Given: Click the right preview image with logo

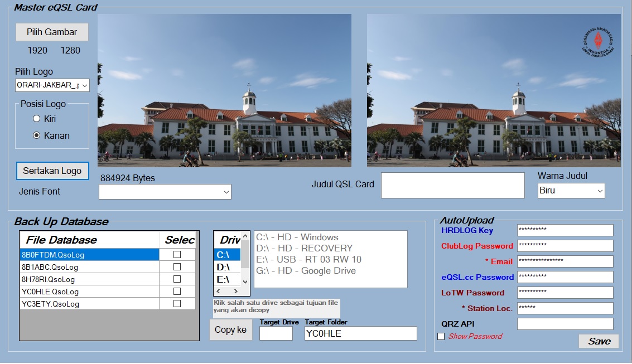Looking at the screenshot, I should tap(494, 91).
